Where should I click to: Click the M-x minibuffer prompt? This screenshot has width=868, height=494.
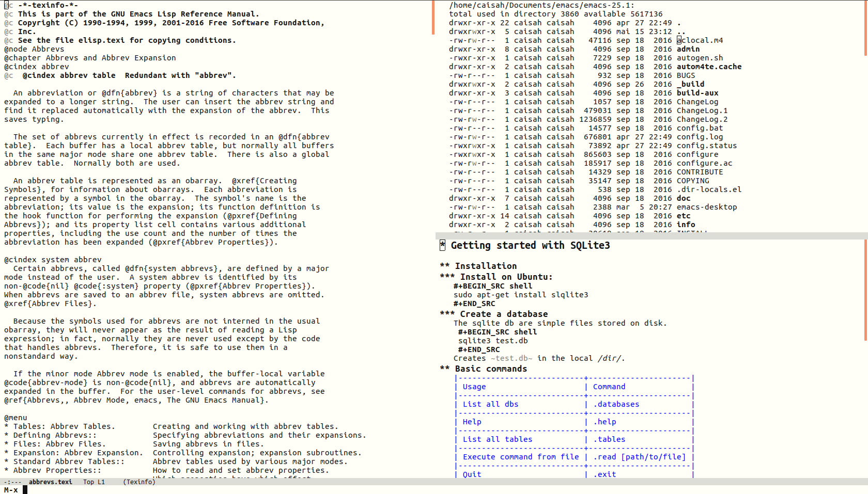[x=11, y=490]
